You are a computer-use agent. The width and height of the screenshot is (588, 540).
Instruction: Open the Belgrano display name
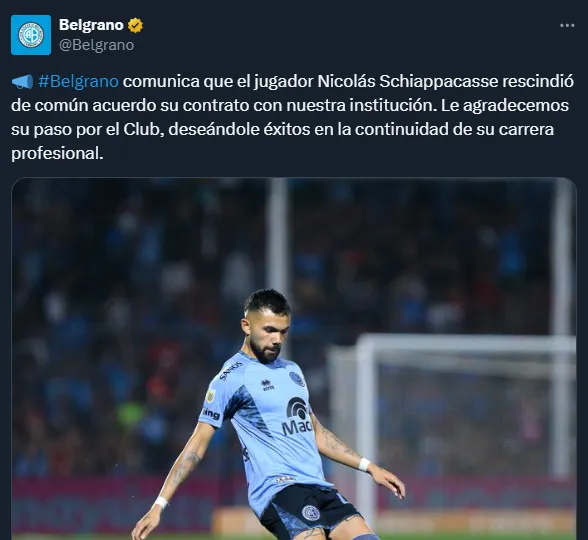(x=91, y=25)
